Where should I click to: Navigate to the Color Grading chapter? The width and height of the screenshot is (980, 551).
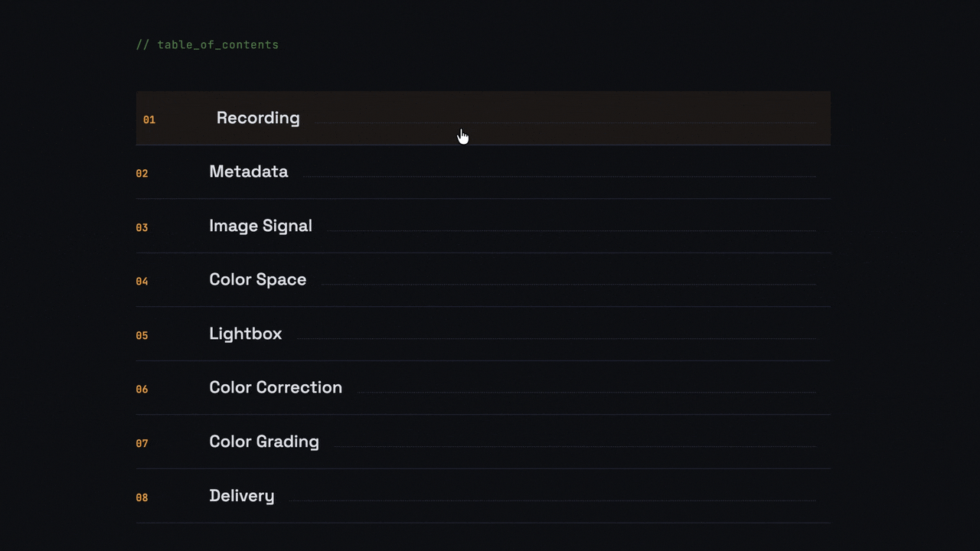pos(263,442)
